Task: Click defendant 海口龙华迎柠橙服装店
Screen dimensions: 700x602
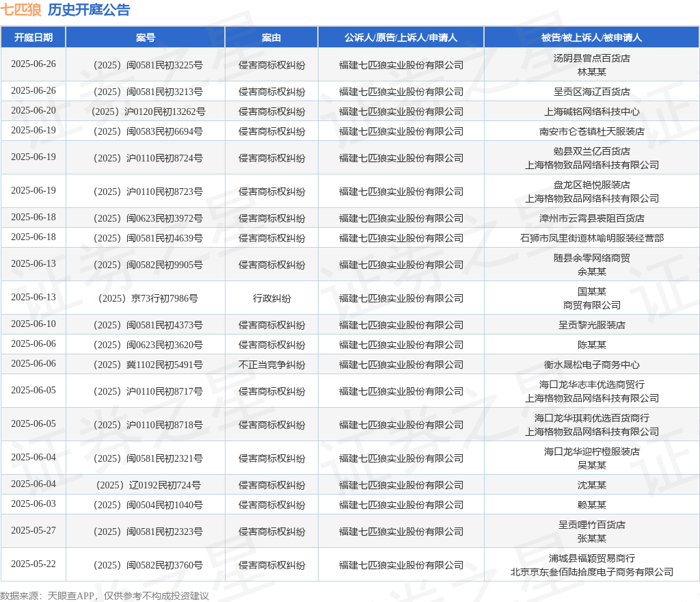Action: 592,451
